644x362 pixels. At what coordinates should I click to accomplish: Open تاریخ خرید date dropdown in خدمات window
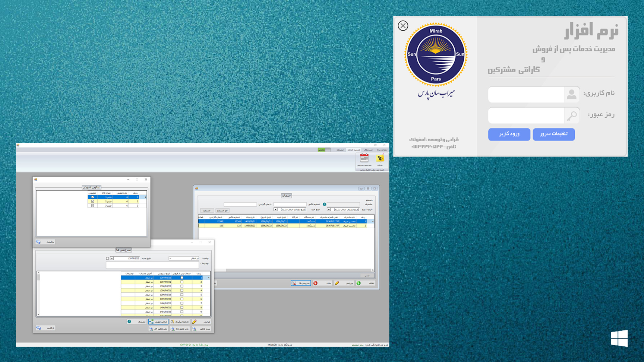276,209
